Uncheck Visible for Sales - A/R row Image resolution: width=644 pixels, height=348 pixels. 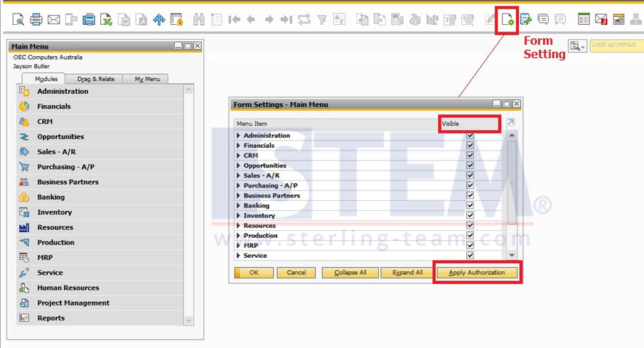471,175
